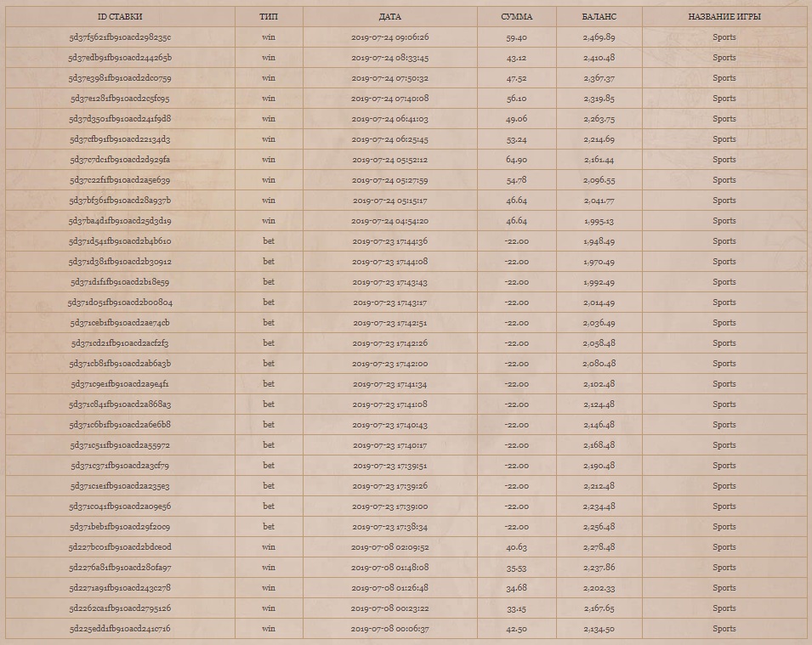Click date 2019-07-24 06:41:03
812x645 pixels.
(x=390, y=118)
